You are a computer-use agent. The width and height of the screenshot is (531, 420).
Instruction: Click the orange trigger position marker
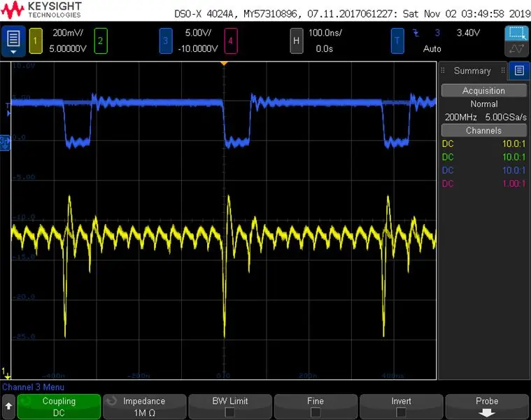(x=224, y=64)
